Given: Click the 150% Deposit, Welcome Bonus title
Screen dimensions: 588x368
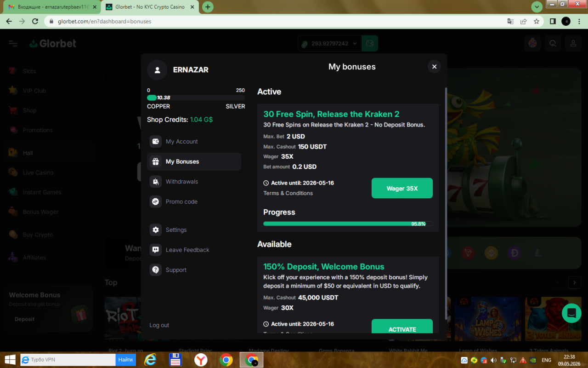Looking at the screenshot, I should point(324,267).
